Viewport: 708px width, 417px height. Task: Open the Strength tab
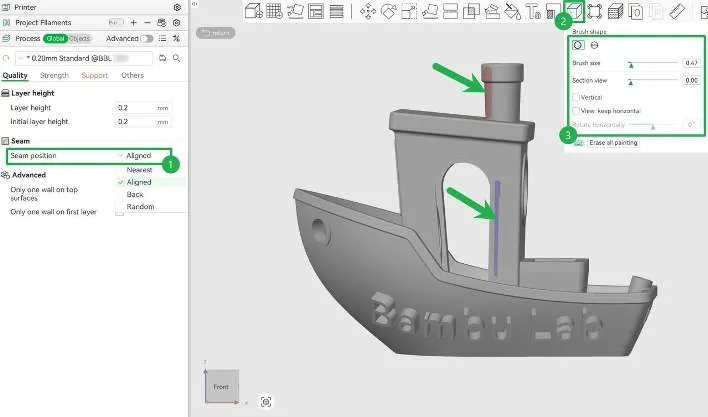54,75
